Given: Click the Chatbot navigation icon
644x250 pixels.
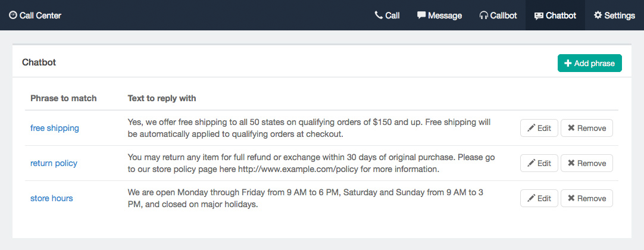Looking at the screenshot, I should (539, 15).
